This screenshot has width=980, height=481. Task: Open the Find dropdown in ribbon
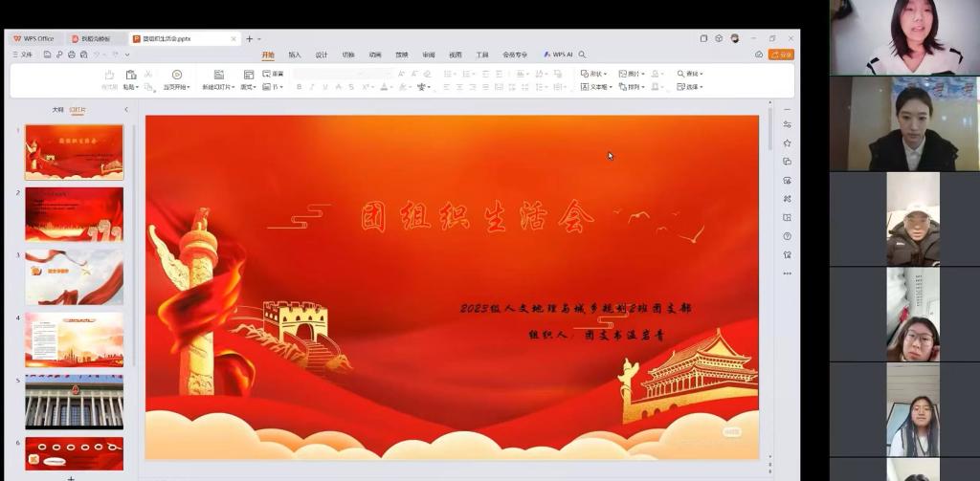coord(690,74)
